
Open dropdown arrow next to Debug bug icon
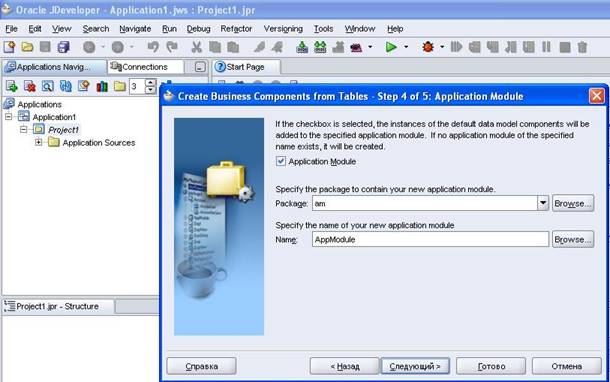pos(442,47)
